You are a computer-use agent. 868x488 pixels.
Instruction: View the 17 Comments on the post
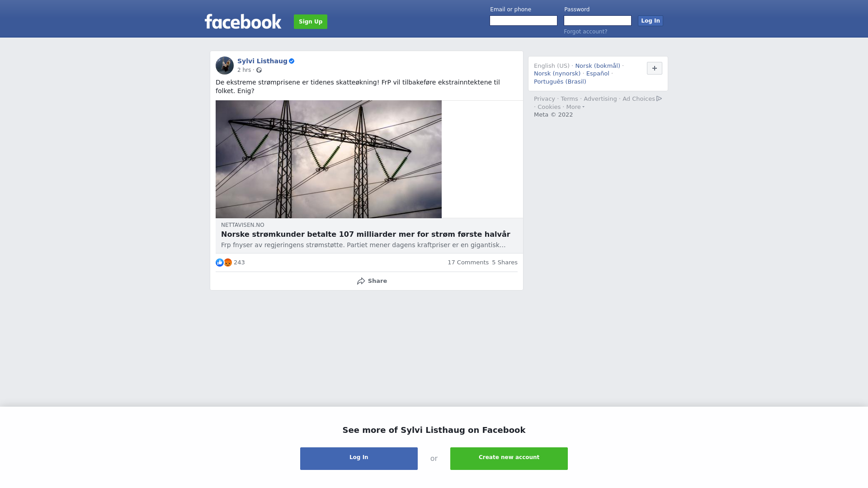pyautogui.click(x=468, y=263)
